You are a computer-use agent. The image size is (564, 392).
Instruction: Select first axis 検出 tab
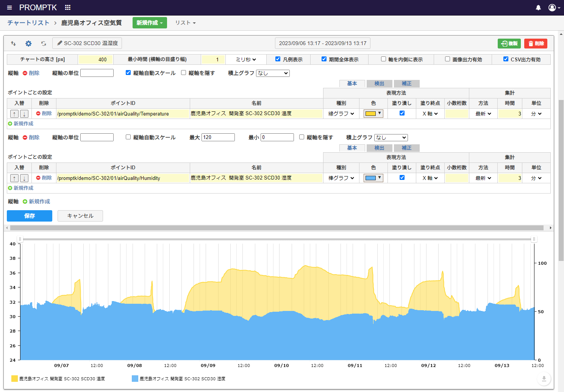pyautogui.click(x=379, y=84)
